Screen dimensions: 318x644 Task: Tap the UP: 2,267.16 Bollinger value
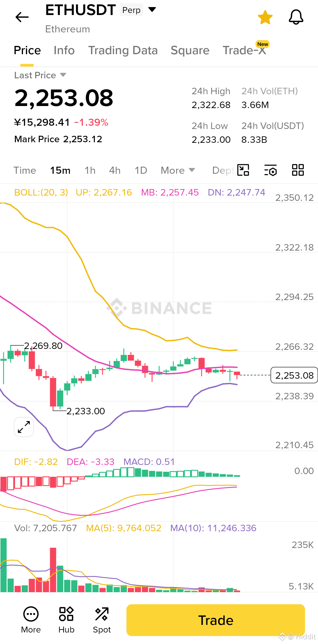(104, 192)
